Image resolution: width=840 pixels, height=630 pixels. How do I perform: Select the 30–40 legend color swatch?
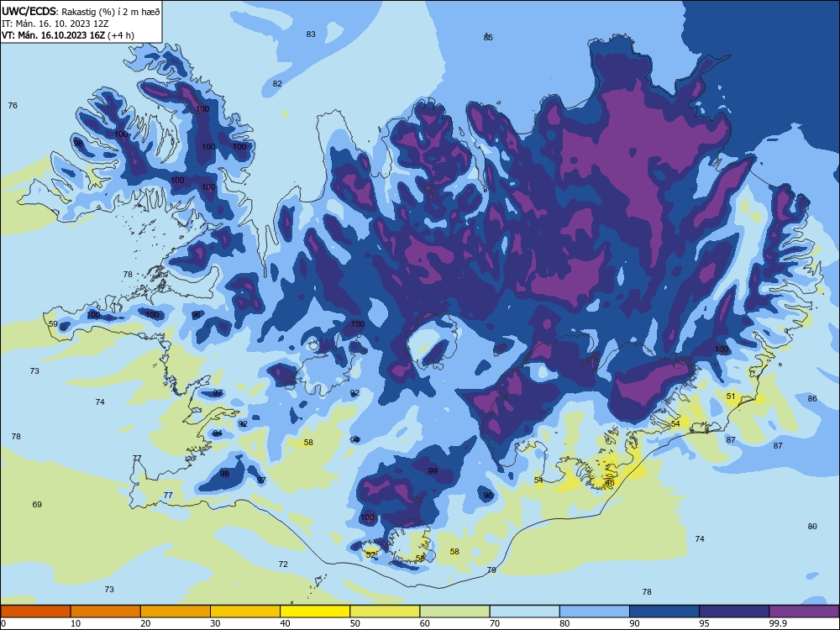click(x=245, y=612)
